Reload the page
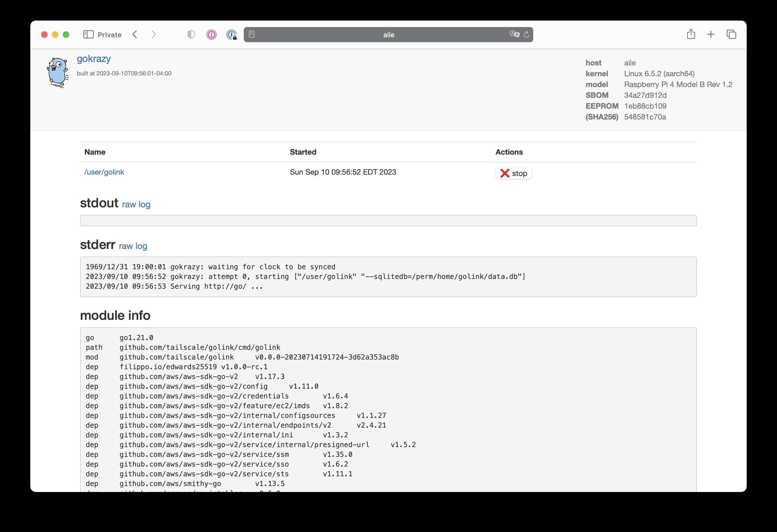777x532 pixels. click(x=526, y=34)
